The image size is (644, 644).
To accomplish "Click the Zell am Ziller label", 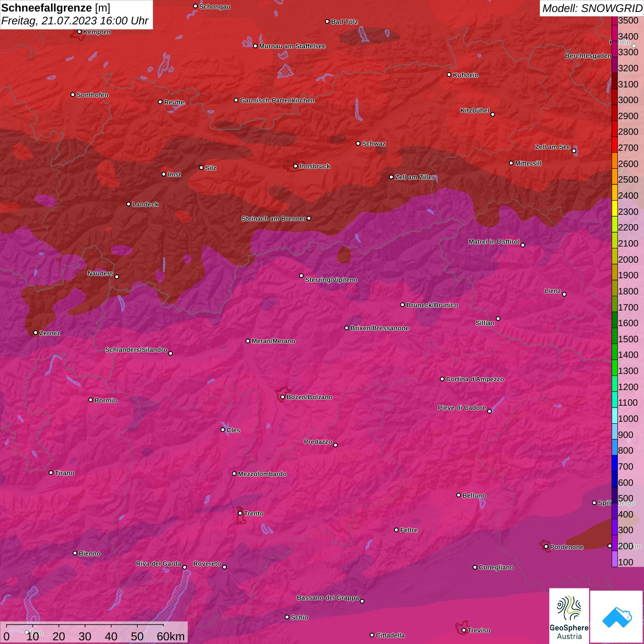I will point(414,177).
